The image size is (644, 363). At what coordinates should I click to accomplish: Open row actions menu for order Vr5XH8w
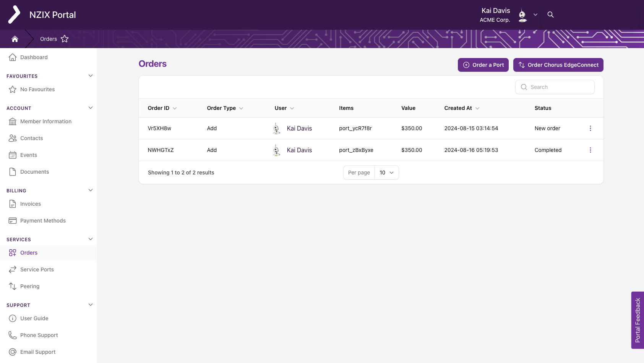[x=590, y=128]
